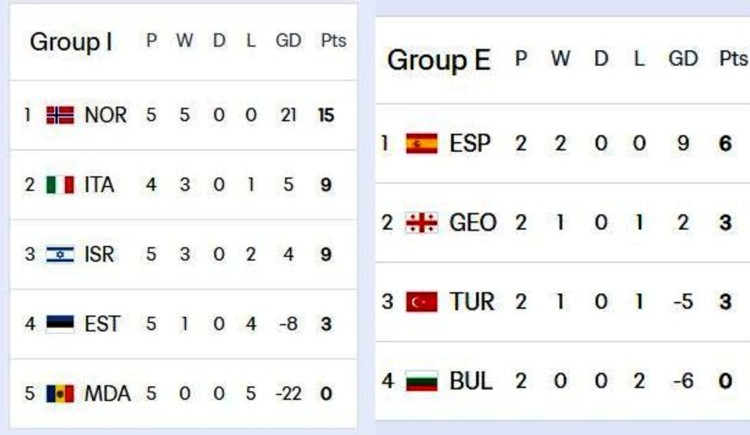Click the Moldova flag icon
Screen dimensions: 750x435
(x=60, y=394)
